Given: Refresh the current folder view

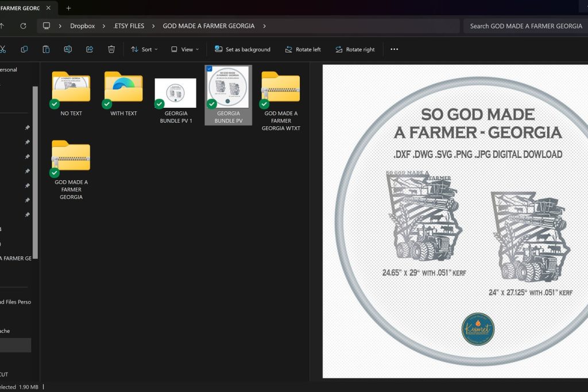Looking at the screenshot, I should coord(23,26).
